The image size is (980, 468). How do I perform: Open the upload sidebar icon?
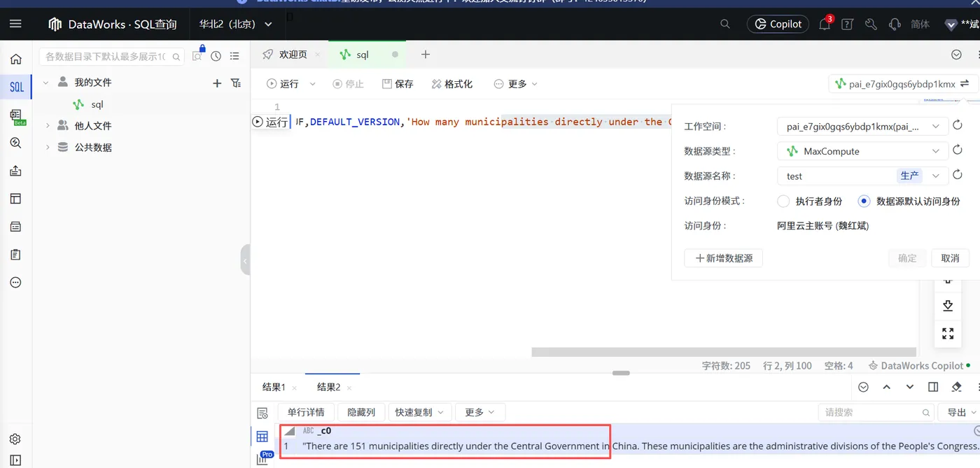pyautogui.click(x=15, y=171)
